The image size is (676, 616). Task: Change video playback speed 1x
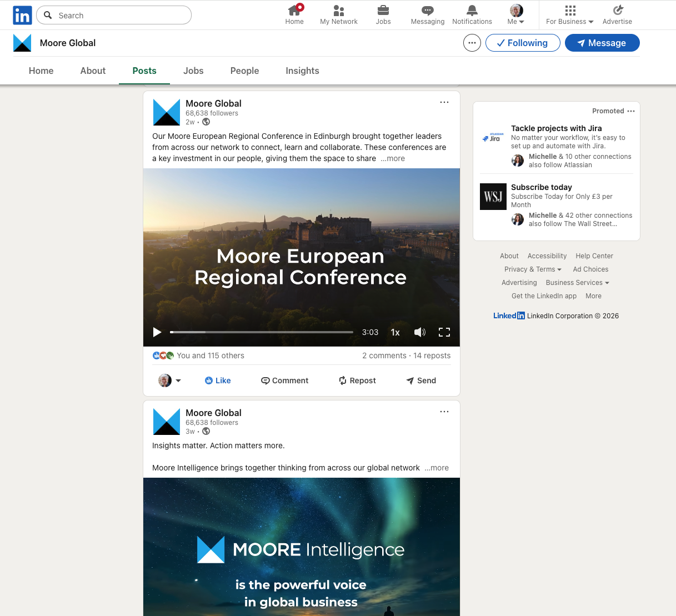(x=395, y=332)
